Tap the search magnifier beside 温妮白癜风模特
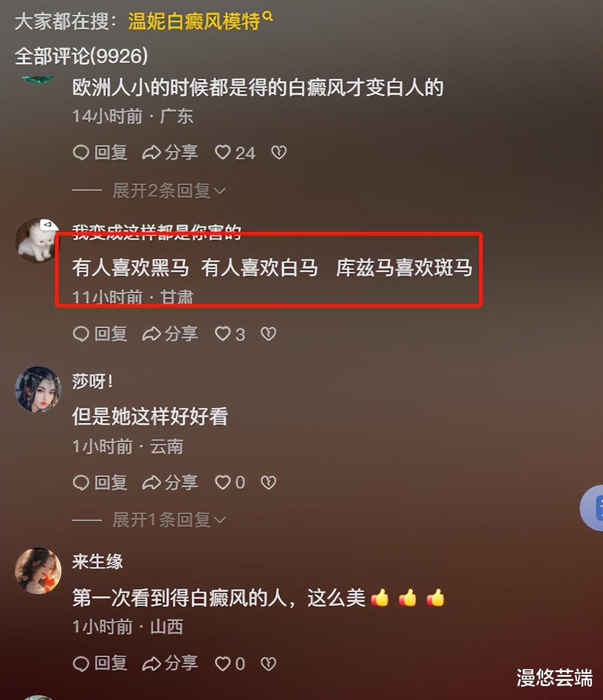 tap(268, 17)
